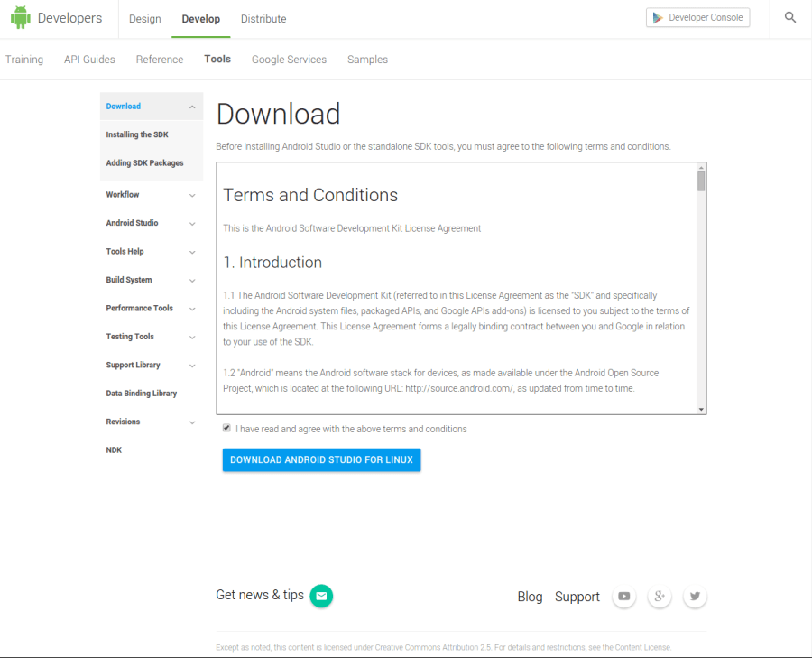
Task: Select Google Services in the navigation bar
Action: [289, 59]
